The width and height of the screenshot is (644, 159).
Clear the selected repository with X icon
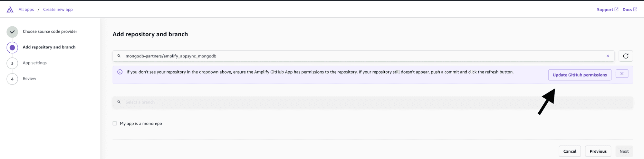608,56
